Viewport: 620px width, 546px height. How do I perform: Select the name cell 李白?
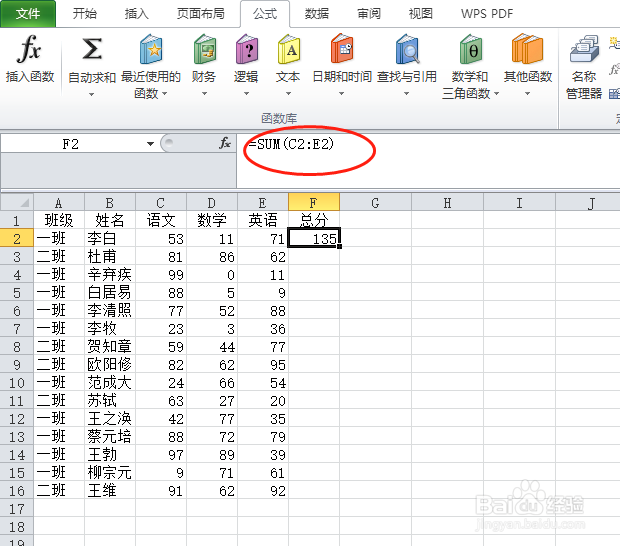click(x=110, y=238)
